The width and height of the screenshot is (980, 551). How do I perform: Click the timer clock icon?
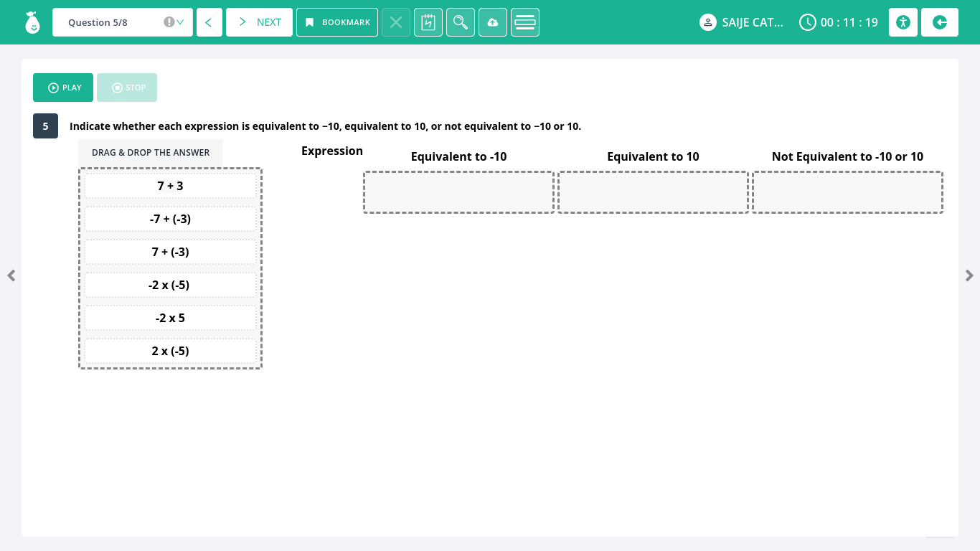coord(808,22)
